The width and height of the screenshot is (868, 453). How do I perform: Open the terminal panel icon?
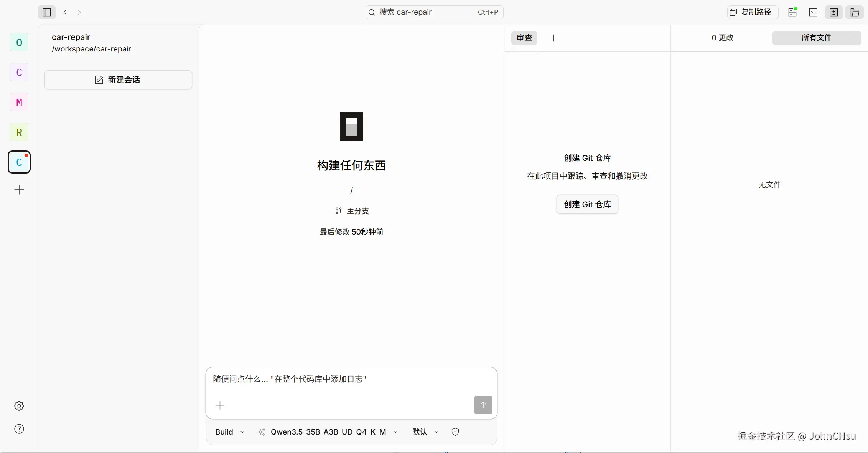pyautogui.click(x=813, y=12)
